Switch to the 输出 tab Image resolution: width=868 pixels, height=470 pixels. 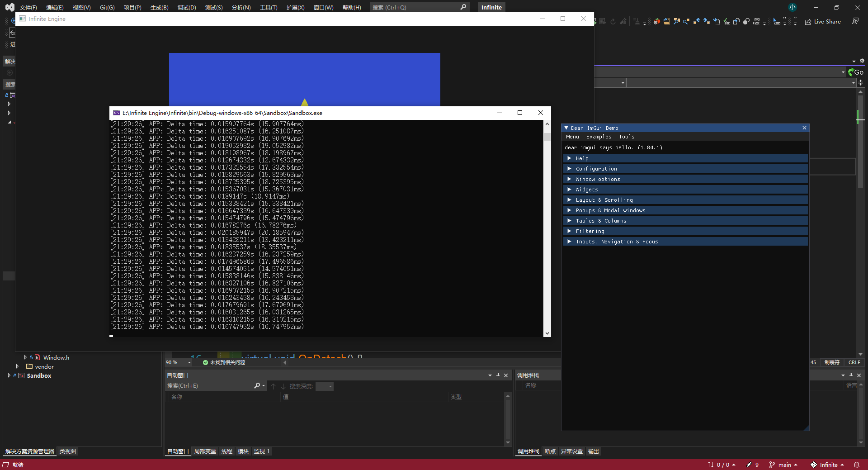pyautogui.click(x=593, y=451)
